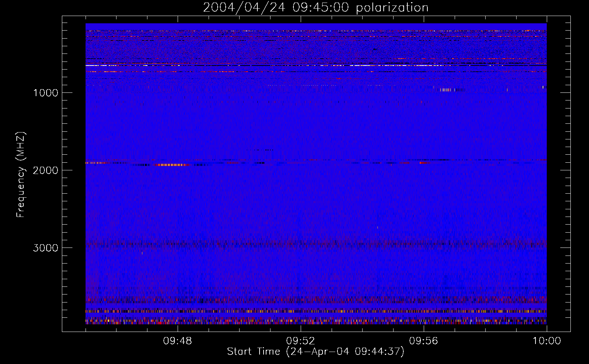Click the orange burst feature just below the 2000 MHz level

pos(172,165)
